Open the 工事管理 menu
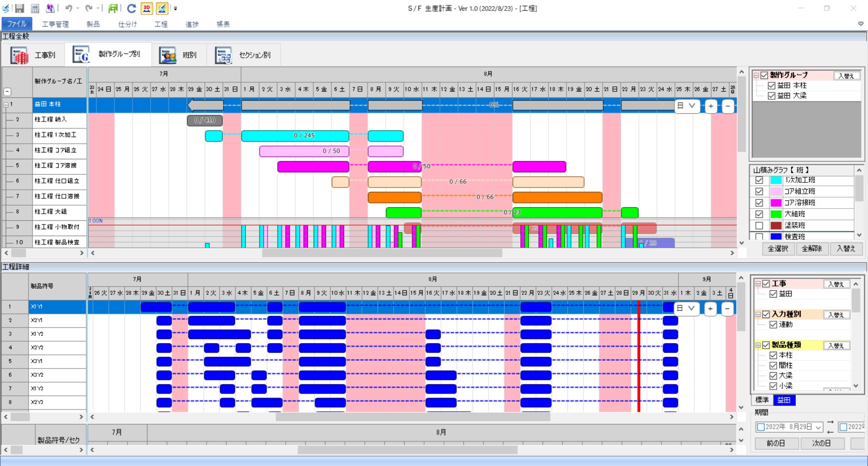 (55, 24)
